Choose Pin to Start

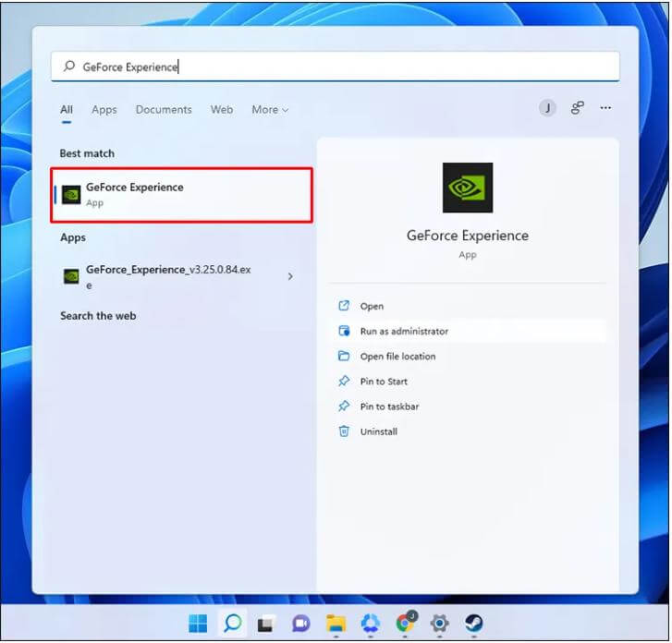click(x=468, y=382)
